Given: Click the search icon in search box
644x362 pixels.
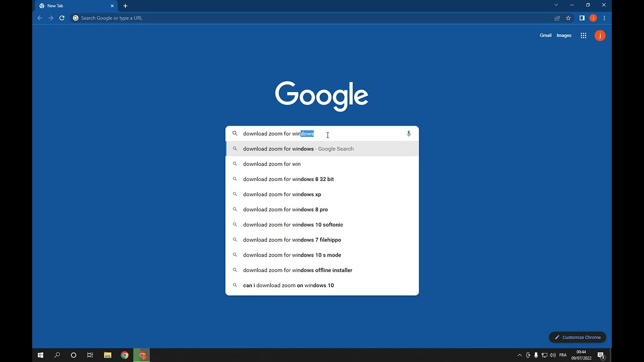Looking at the screenshot, I should click(234, 134).
